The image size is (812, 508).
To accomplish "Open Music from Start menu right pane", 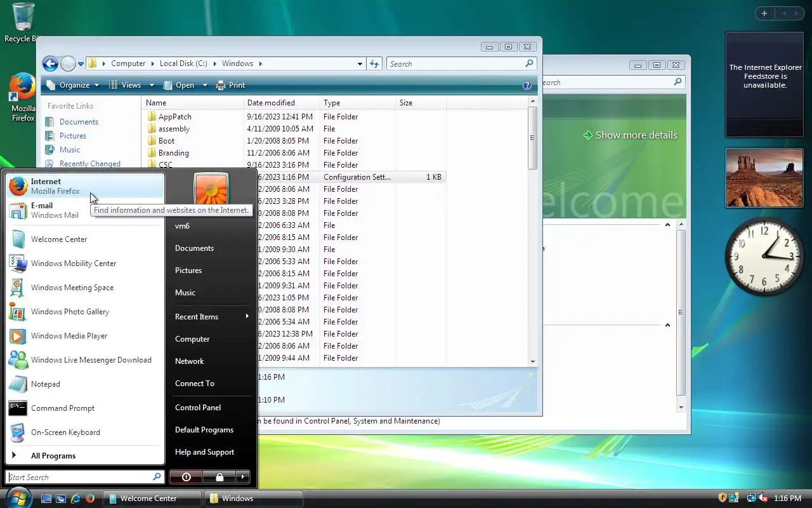I will tap(211, 293).
